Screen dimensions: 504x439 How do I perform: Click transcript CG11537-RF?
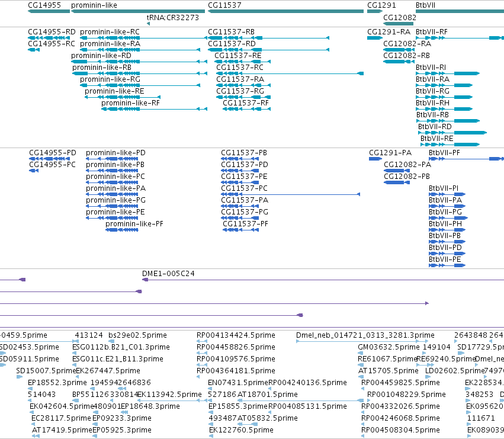click(246, 103)
